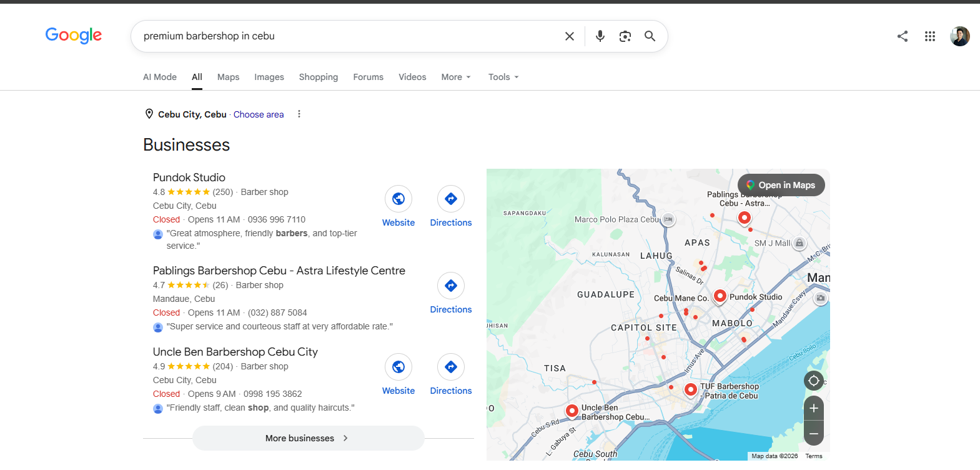980x470 pixels.
Task: Open the Google account profile picture
Action: 960,36
